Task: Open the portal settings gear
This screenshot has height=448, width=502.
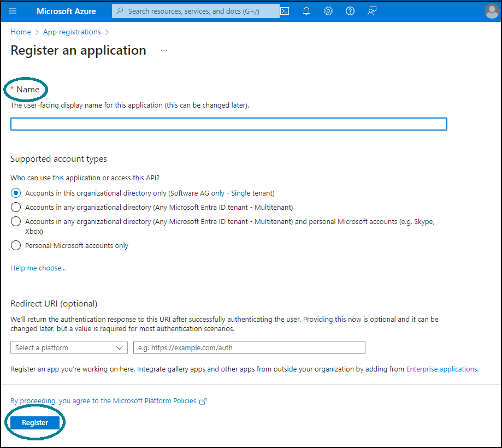Action: (328, 11)
